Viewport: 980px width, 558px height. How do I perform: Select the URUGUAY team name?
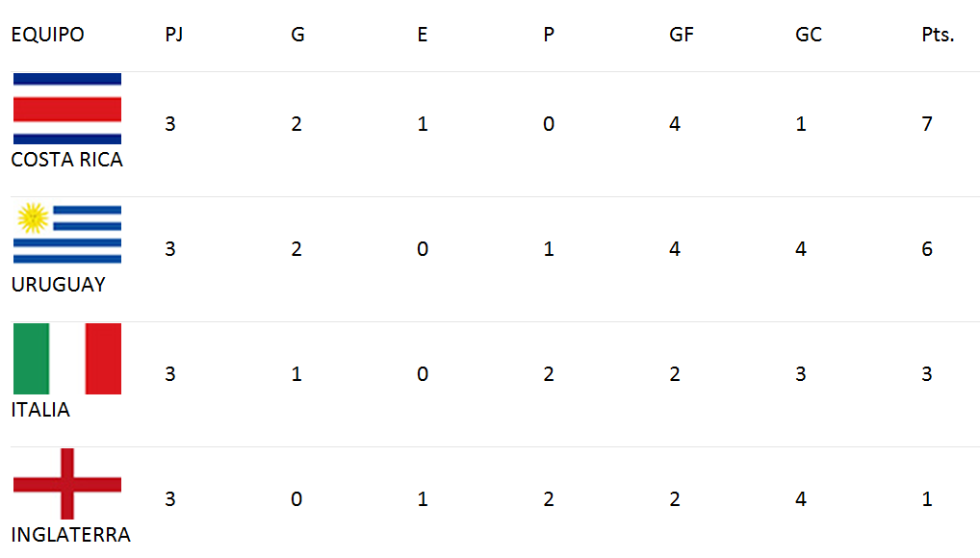click(x=58, y=285)
